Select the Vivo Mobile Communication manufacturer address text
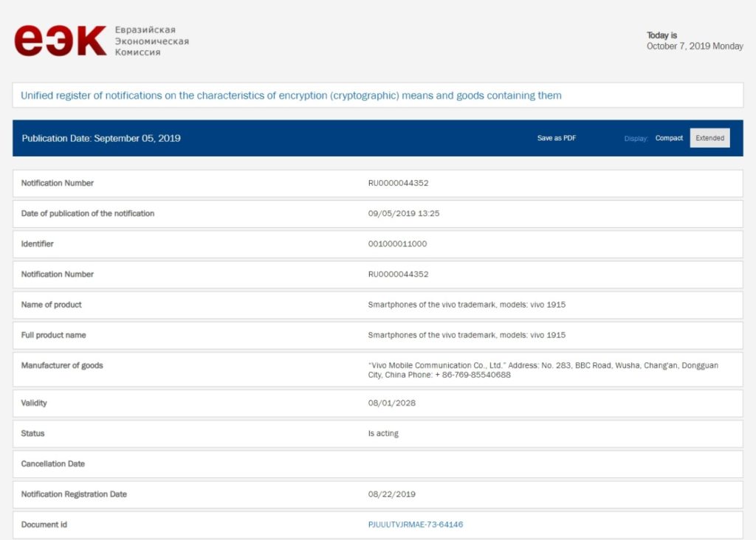This screenshot has width=756, height=540. coord(543,370)
